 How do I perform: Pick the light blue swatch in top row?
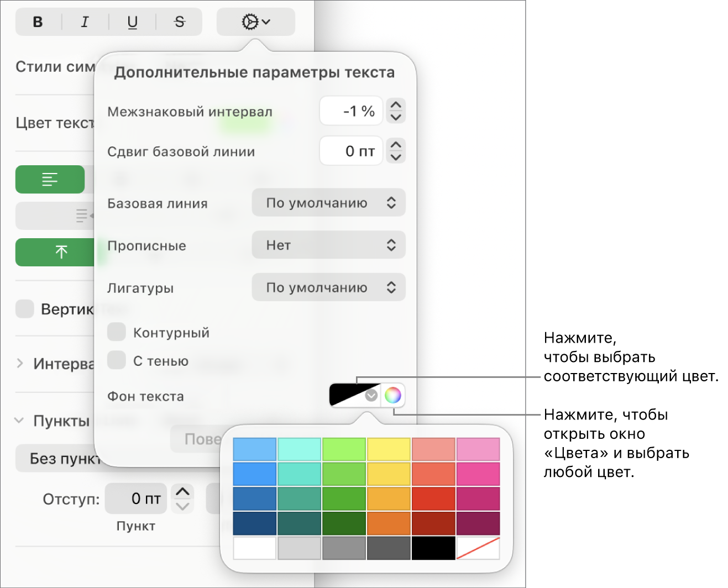tap(255, 449)
